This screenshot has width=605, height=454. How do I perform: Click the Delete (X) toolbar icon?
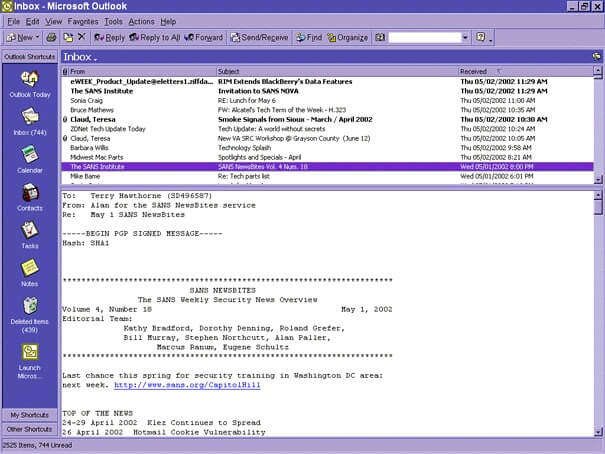pyautogui.click(x=81, y=37)
